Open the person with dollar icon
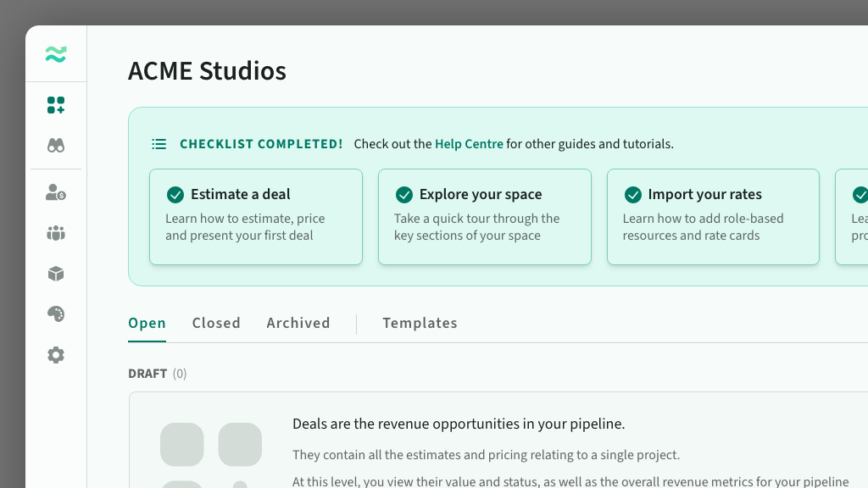868x488 pixels. pyautogui.click(x=56, y=192)
